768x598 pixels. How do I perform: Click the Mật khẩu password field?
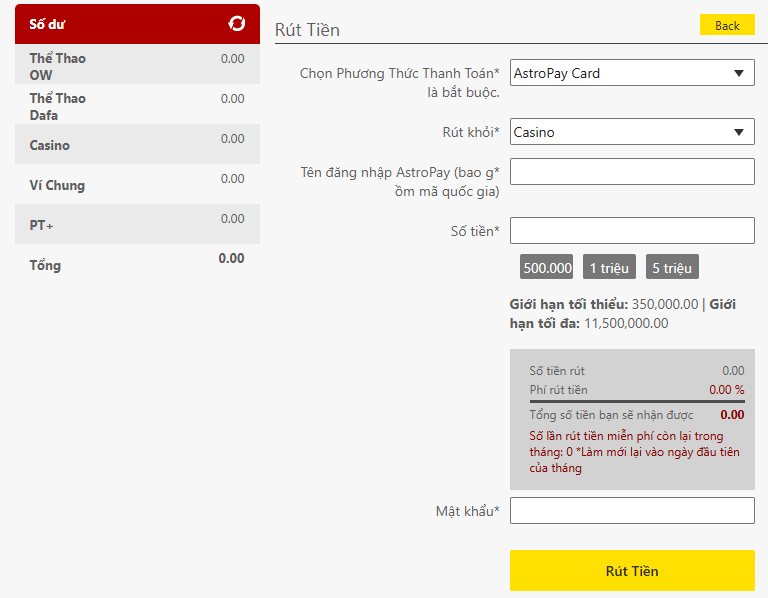click(632, 511)
